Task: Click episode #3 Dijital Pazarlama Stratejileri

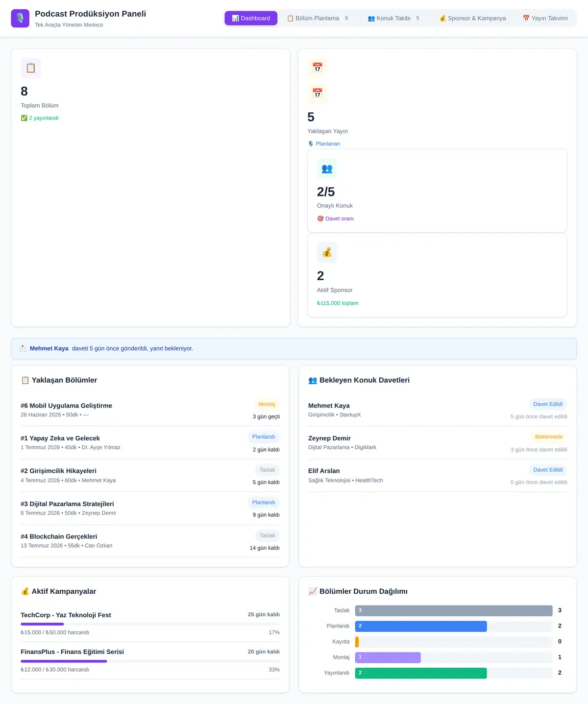Action: click(x=150, y=509)
